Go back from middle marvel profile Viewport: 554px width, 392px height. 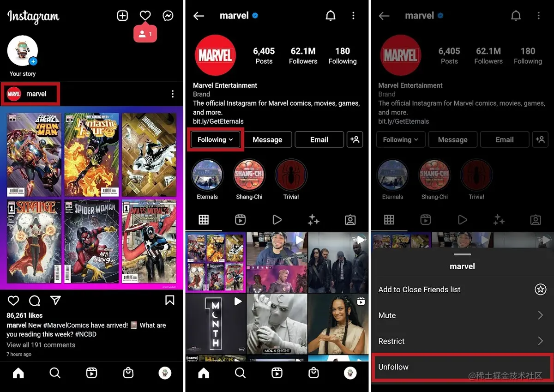tap(199, 16)
